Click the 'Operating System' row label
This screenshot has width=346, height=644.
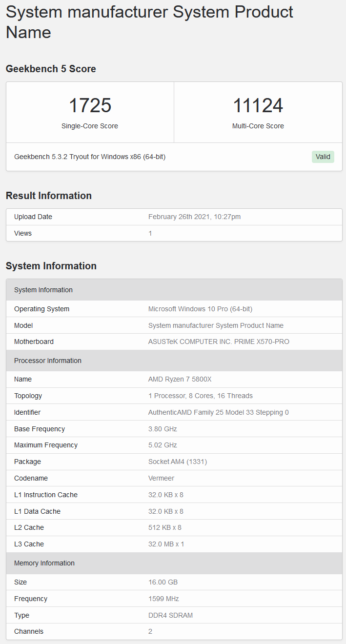click(x=42, y=309)
